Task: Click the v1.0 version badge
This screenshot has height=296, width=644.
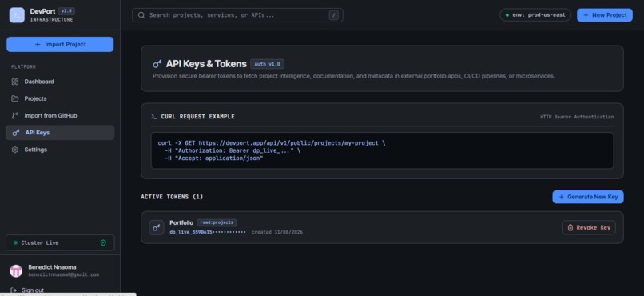Action: point(66,11)
